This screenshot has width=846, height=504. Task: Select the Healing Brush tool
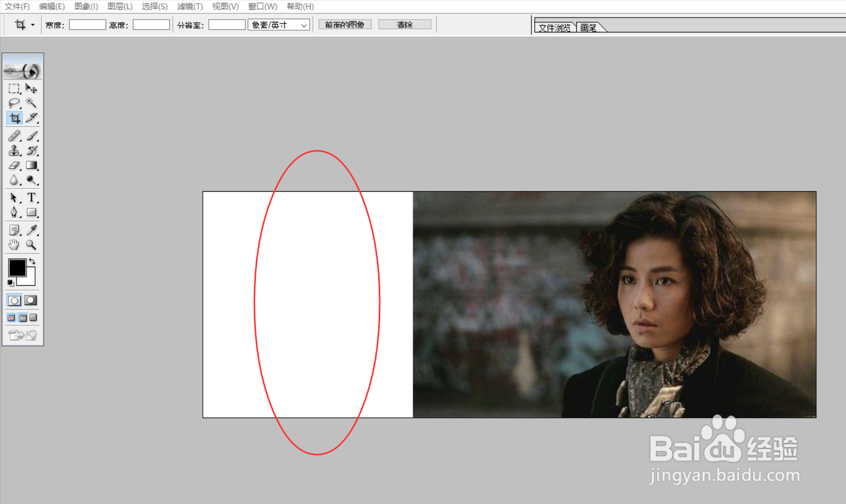coord(14,136)
